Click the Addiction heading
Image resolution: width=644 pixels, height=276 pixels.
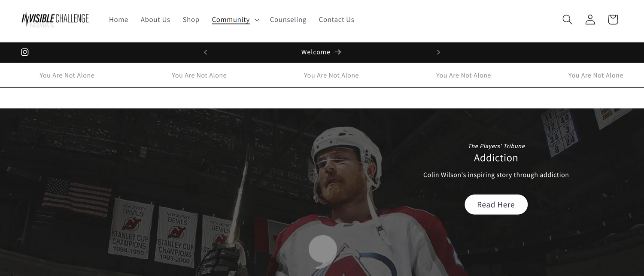point(496,158)
